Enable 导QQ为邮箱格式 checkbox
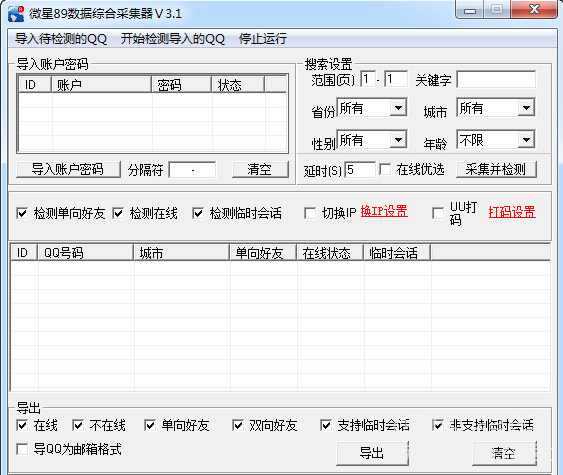This screenshot has width=563, height=475. click(22, 449)
